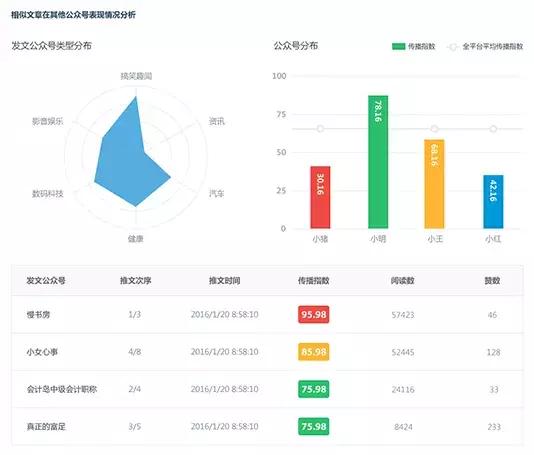Select push order 1/3
This screenshot has height=455, width=534.
[135, 314]
